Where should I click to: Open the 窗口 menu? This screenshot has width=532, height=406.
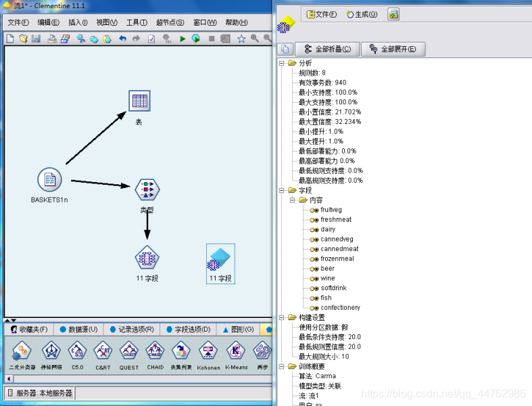click(205, 22)
